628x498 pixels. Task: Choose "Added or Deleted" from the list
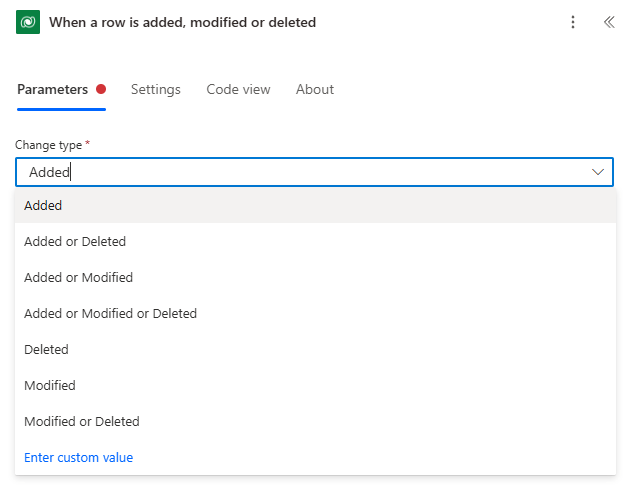[75, 241]
